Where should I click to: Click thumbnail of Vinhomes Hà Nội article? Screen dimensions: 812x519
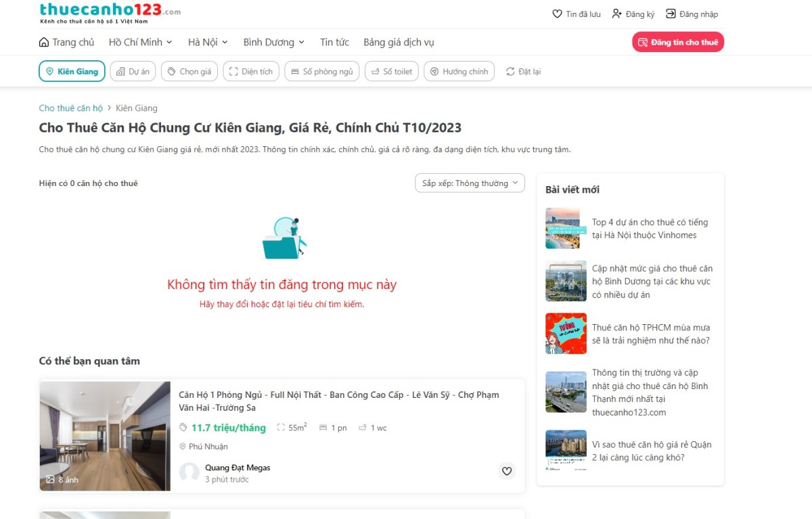tap(566, 229)
